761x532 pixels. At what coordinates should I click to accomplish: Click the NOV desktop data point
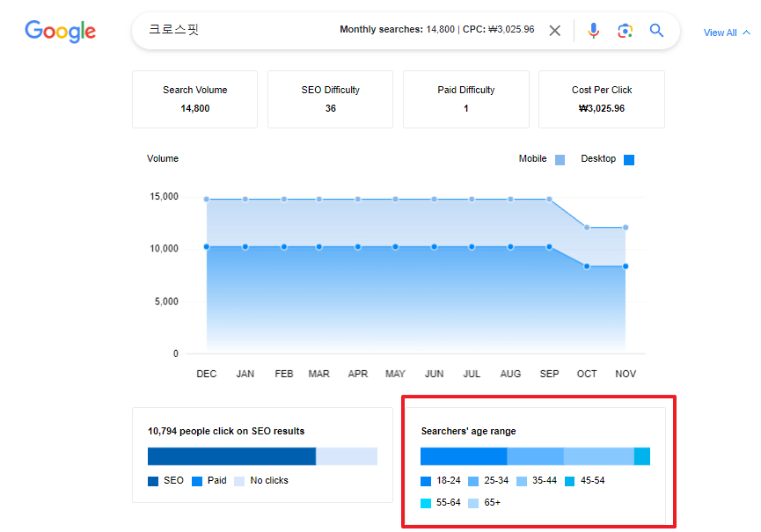(x=626, y=266)
